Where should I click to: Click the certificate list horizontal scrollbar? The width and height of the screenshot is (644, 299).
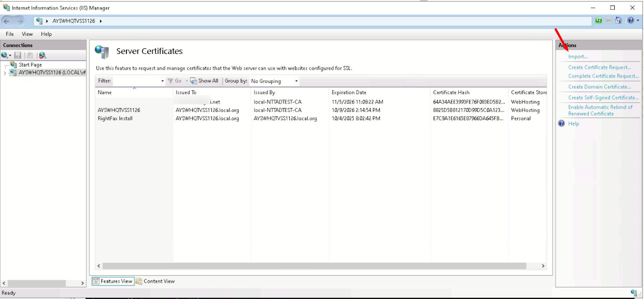tap(314, 266)
